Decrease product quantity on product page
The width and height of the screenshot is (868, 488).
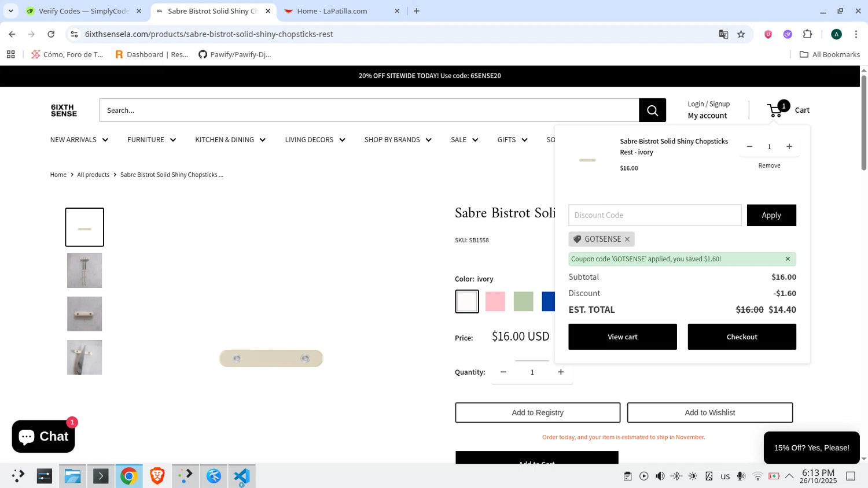point(503,372)
